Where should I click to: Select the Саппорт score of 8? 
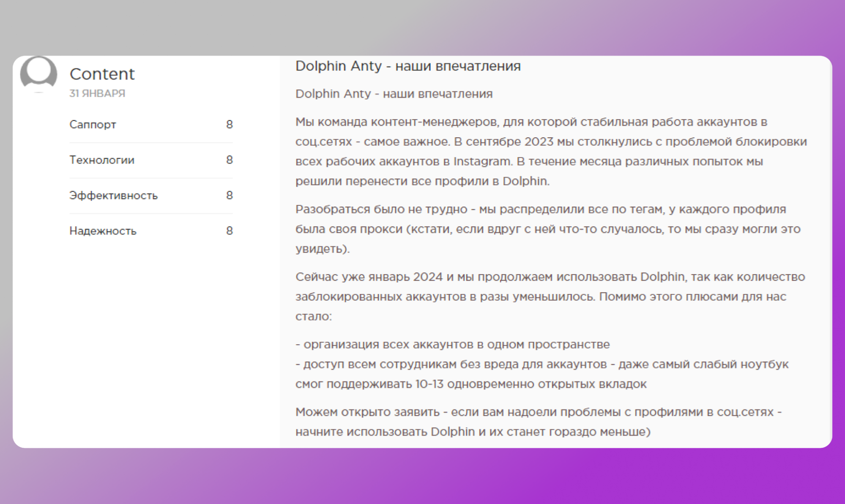pos(229,124)
